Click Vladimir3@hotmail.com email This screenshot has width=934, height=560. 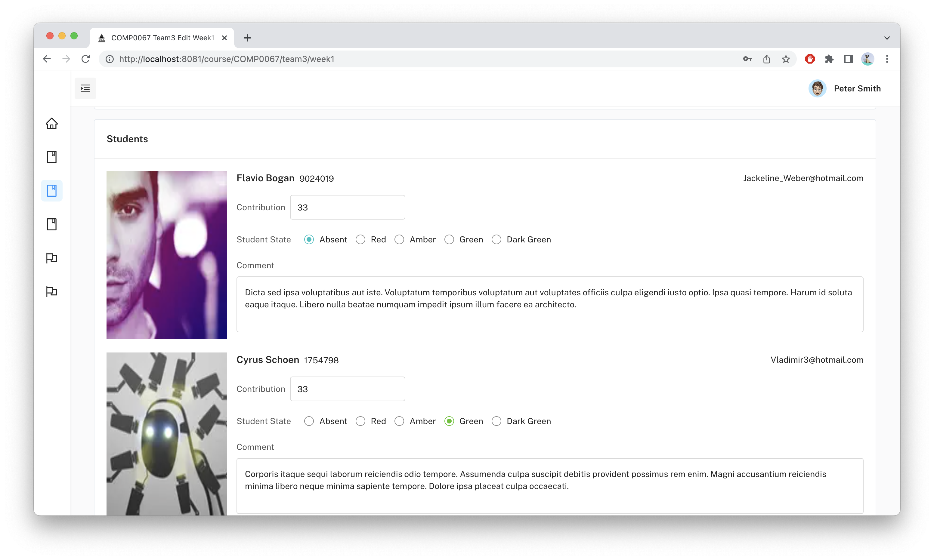coord(817,360)
